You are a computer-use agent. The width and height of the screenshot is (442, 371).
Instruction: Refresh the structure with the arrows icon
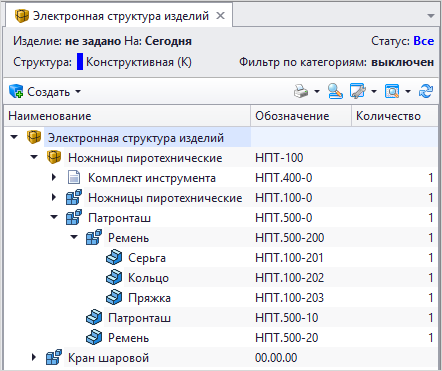point(426,91)
